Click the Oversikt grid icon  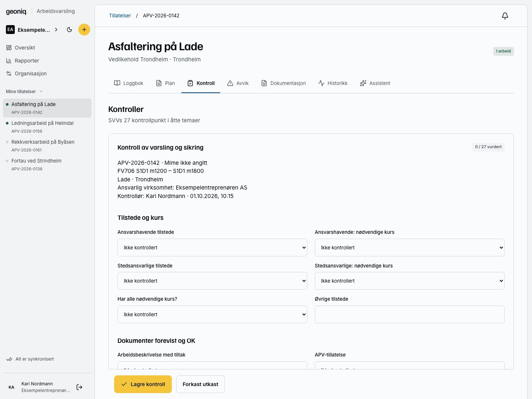point(9,48)
